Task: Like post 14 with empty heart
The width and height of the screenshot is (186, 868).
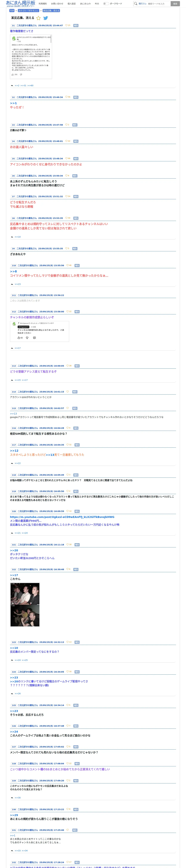Action: point(68,392)
